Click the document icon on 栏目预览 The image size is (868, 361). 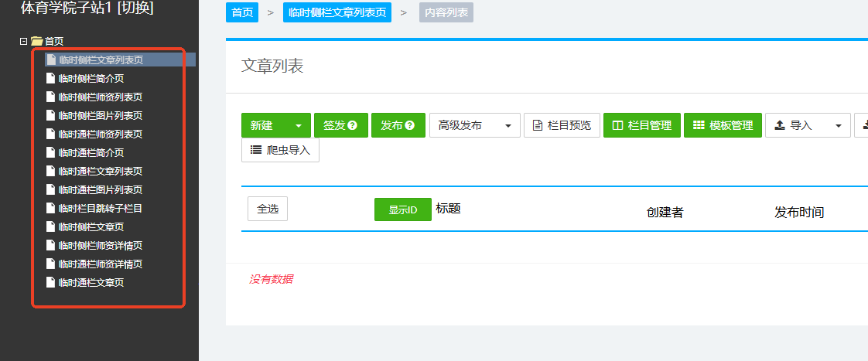(x=538, y=125)
